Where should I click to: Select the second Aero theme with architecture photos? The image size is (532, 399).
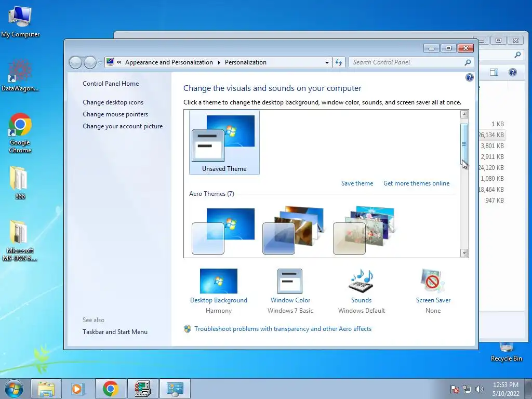coord(294,231)
